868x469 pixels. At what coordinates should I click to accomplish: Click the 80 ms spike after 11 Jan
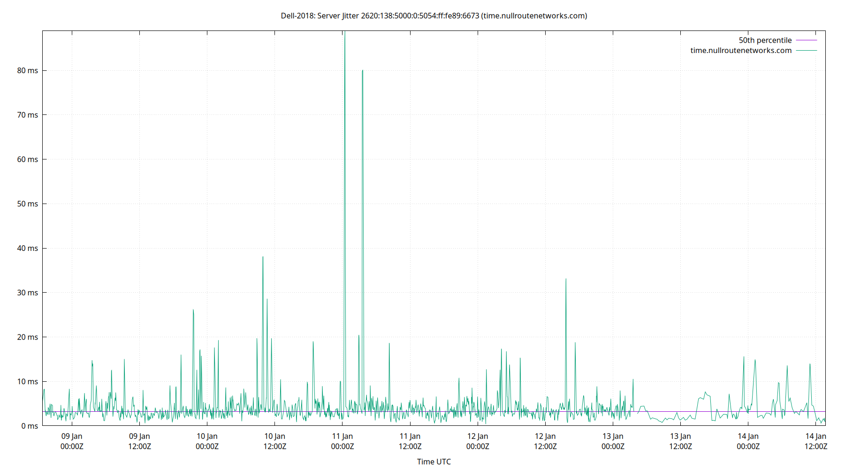(362, 70)
